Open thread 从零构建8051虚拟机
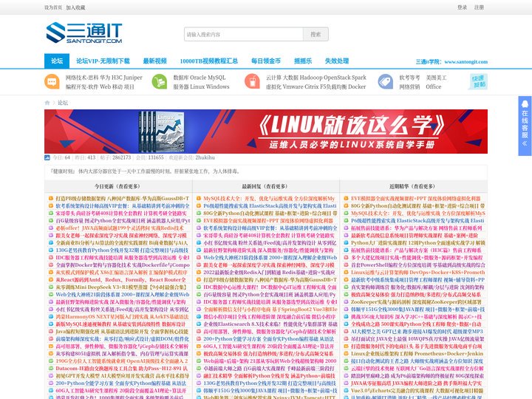This screenshot has height=399, width=532. coord(122,354)
